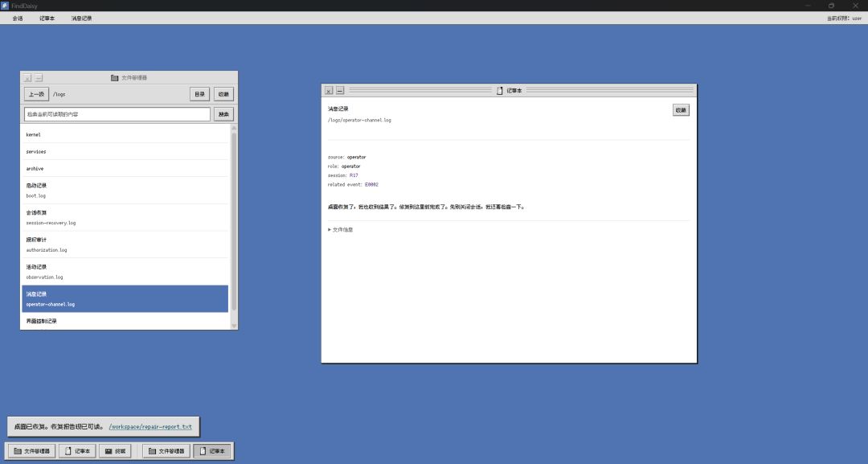Screen dimensions: 868x464
Task: Click the file list scrollbar down arrow
Action: coord(234,326)
